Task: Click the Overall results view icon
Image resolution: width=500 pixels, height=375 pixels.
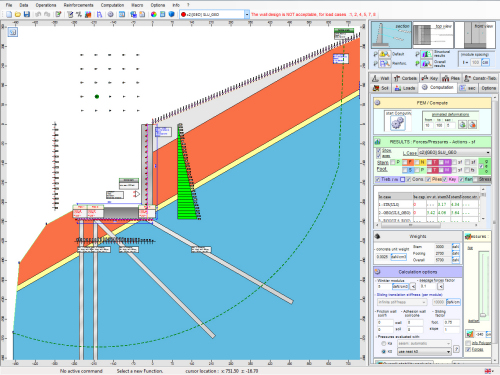Action: [x=426, y=63]
